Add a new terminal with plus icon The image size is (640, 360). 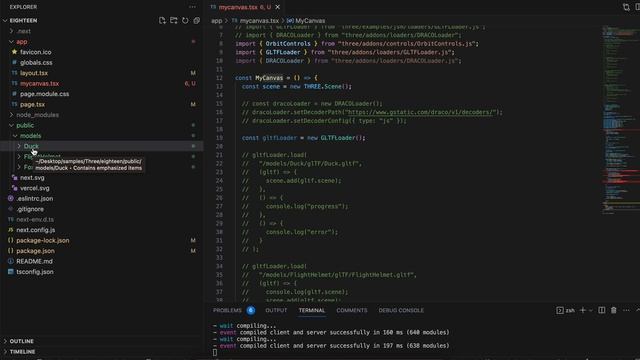[582, 311]
